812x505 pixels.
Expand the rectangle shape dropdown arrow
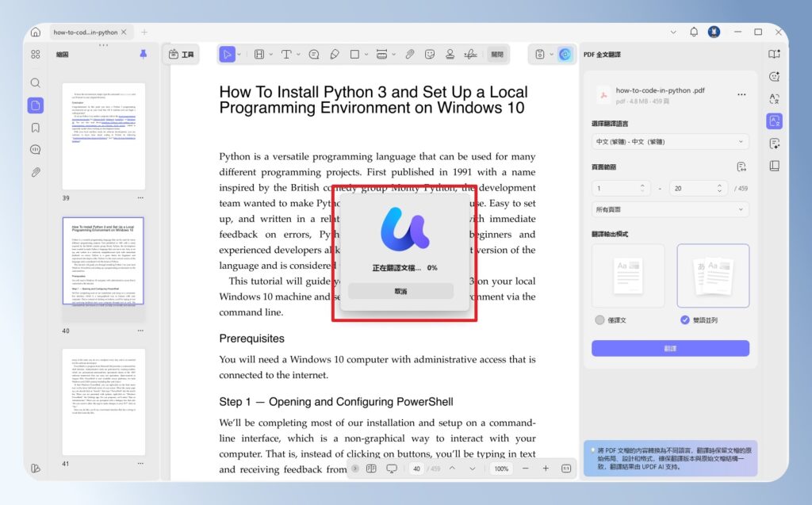366,55
